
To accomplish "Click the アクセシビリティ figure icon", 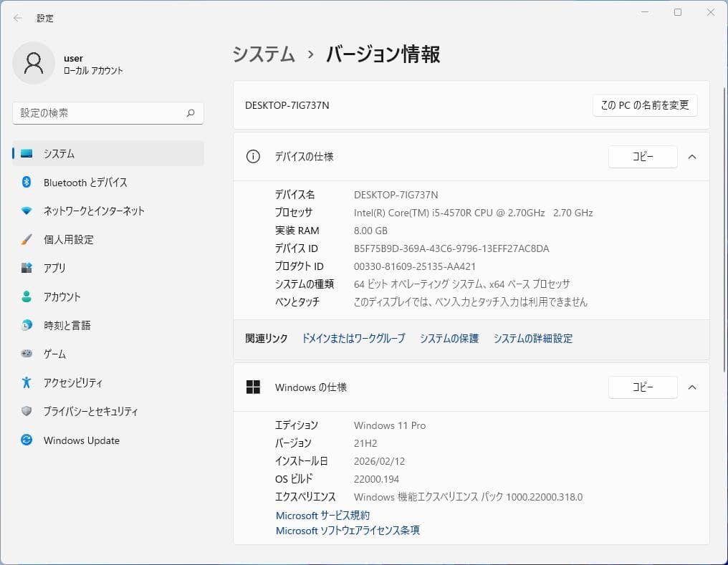I will pos(27,382).
